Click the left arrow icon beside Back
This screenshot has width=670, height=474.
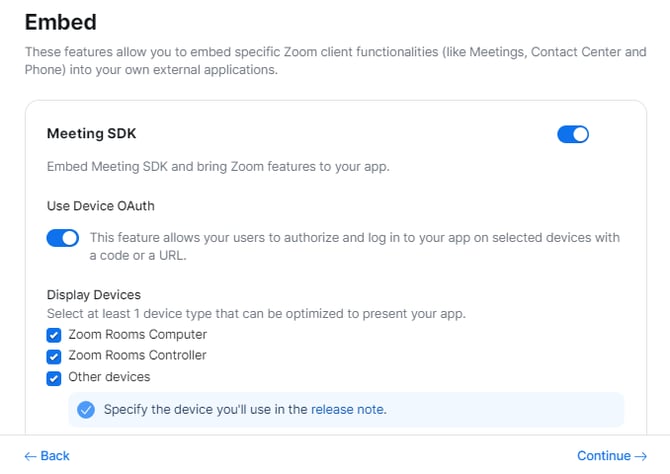pos(30,456)
